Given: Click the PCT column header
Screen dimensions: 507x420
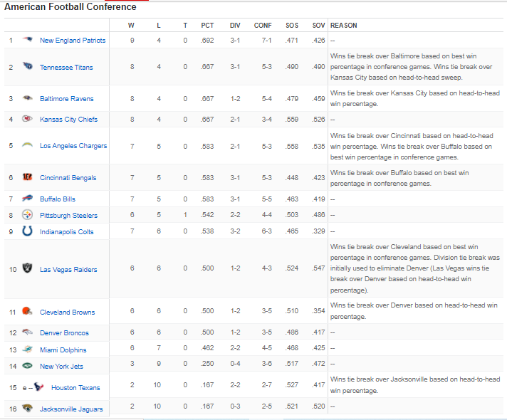Looking at the screenshot, I should pyautogui.click(x=207, y=26).
